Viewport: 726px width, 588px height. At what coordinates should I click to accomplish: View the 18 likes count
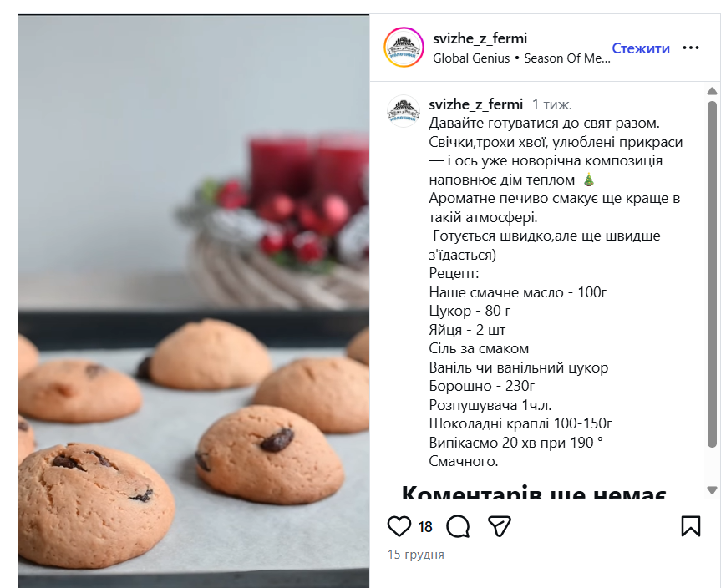[425, 527]
